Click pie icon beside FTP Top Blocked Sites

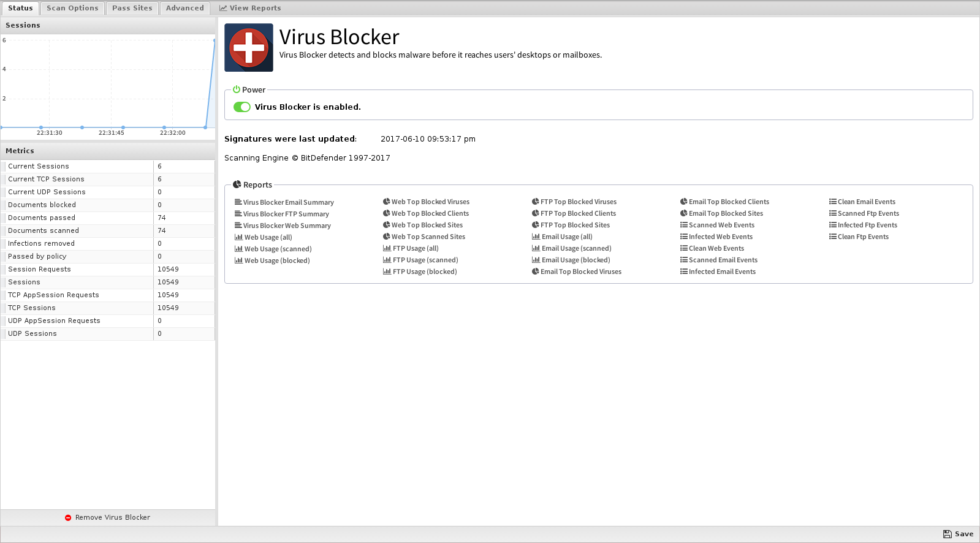tap(536, 224)
